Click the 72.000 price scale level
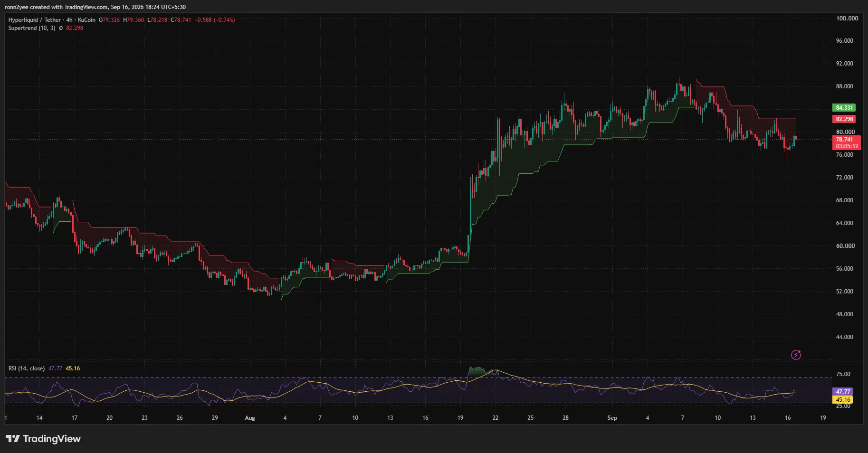Viewport: 868px width, 453px height. [845, 178]
